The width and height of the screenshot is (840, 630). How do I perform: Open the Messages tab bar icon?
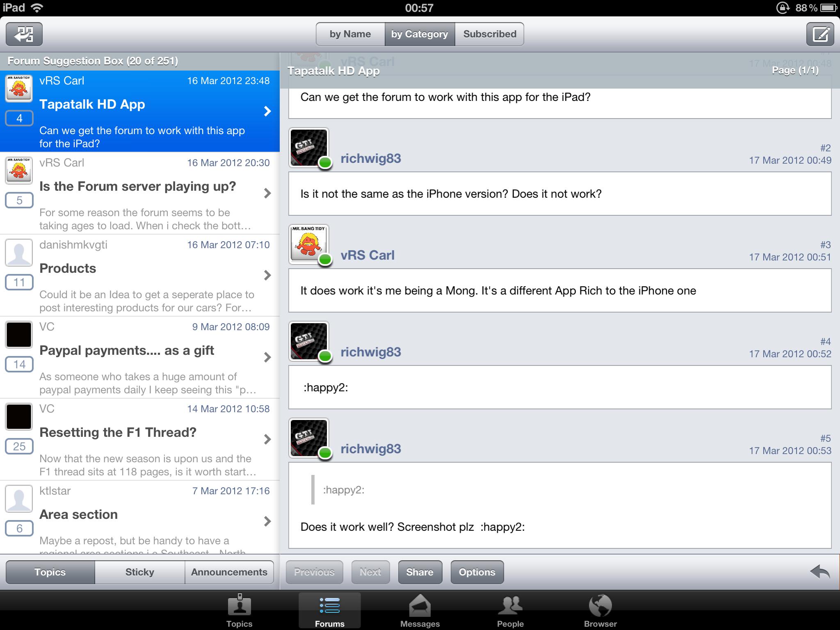click(x=420, y=610)
